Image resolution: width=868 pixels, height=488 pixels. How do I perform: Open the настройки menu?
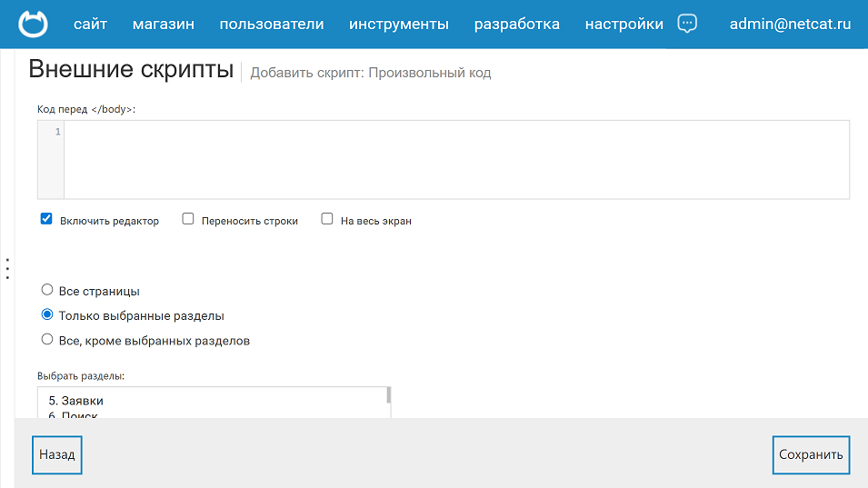click(x=624, y=25)
